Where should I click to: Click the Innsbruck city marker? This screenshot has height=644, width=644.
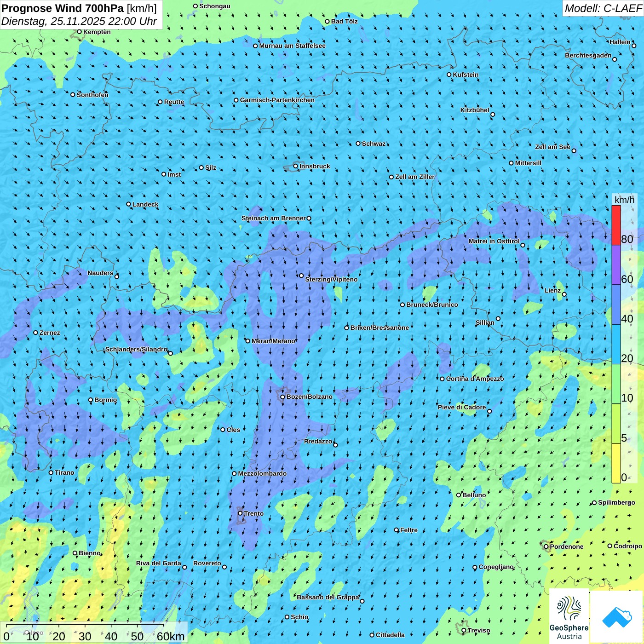coord(296,166)
